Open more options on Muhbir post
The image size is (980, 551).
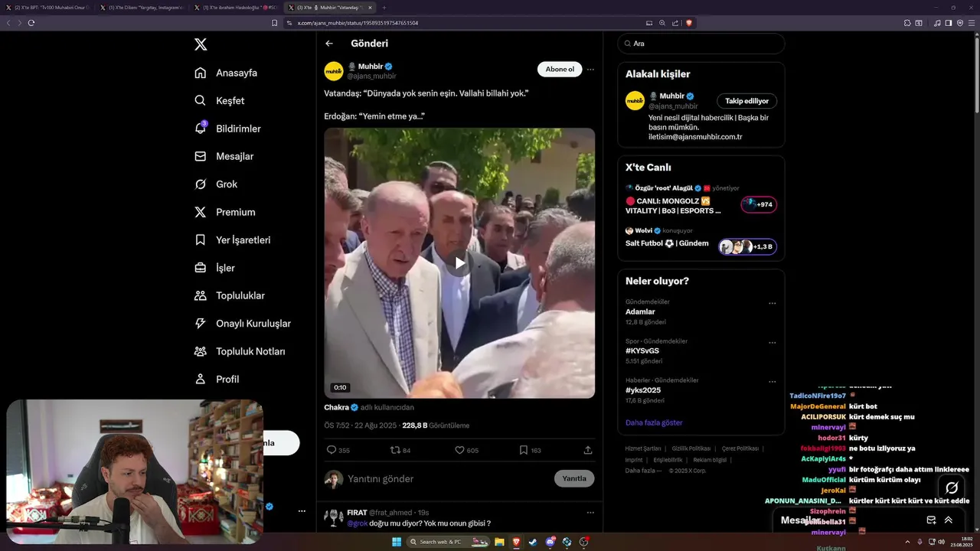pos(590,69)
